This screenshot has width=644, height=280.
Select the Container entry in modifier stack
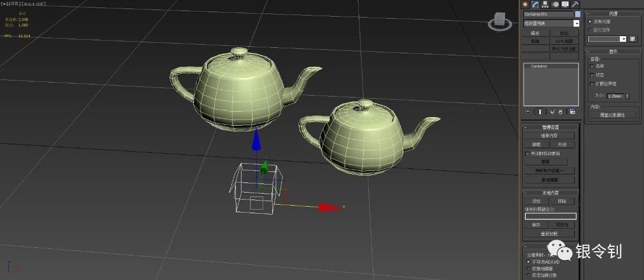click(551, 66)
